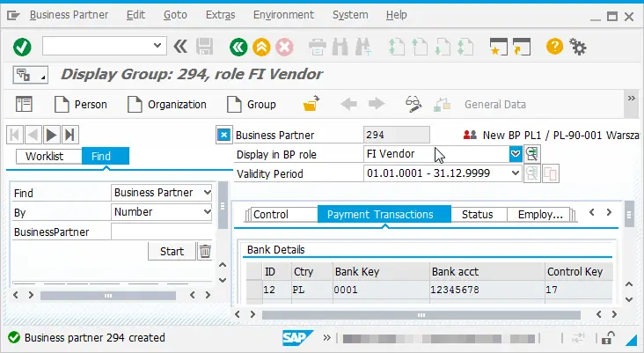Click the Next Page icon
The image size is (644, 353).
pyautogui.click(x=443, y=47)
